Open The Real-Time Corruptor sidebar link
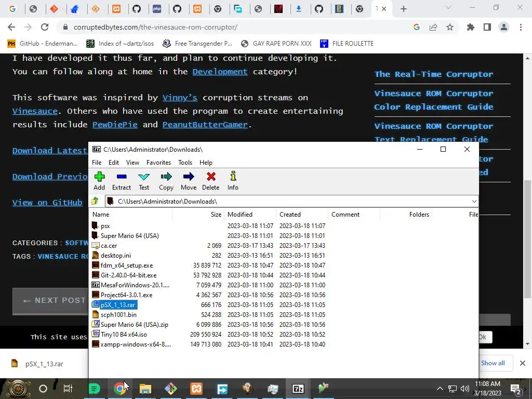Screen dimensions: 532x399 pyautogui.click(x=434, y=74)
